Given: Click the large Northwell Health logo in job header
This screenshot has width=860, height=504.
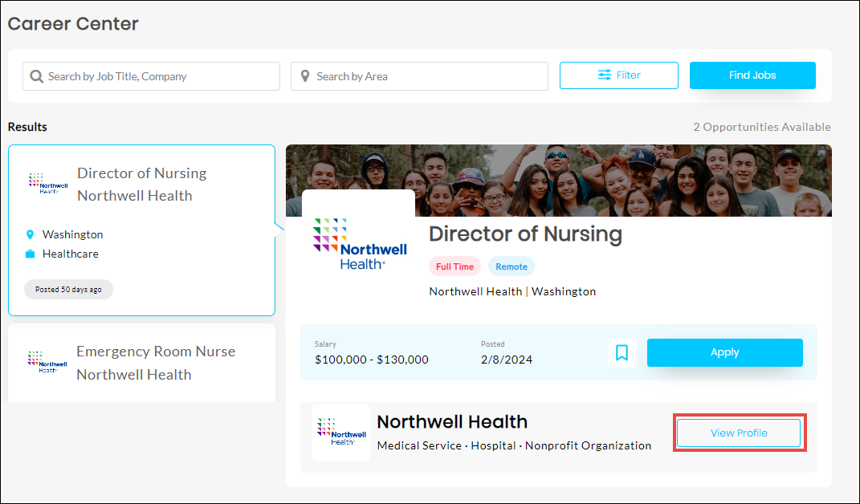Looking at the screenshot, I should coord(358,243).
